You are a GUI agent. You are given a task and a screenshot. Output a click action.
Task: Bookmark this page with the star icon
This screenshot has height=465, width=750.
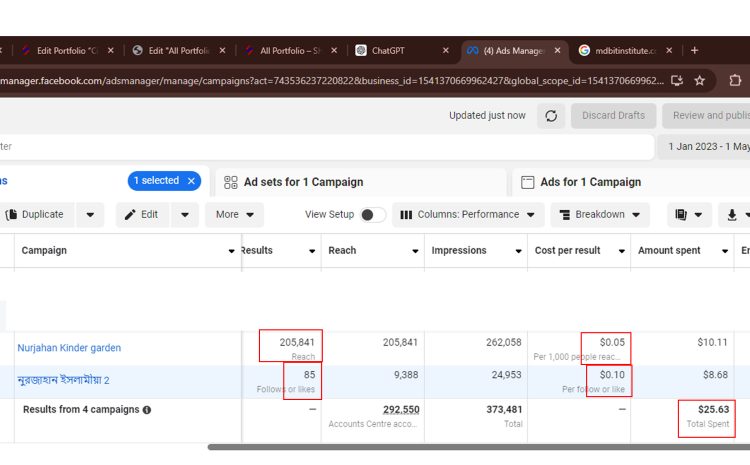[x=700, y=80]
